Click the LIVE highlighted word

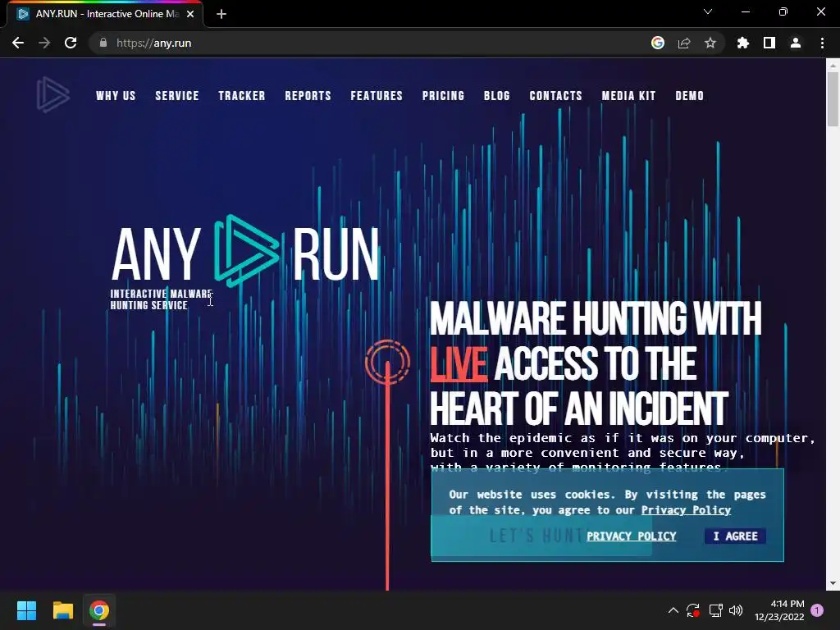[x=459, y=363]
